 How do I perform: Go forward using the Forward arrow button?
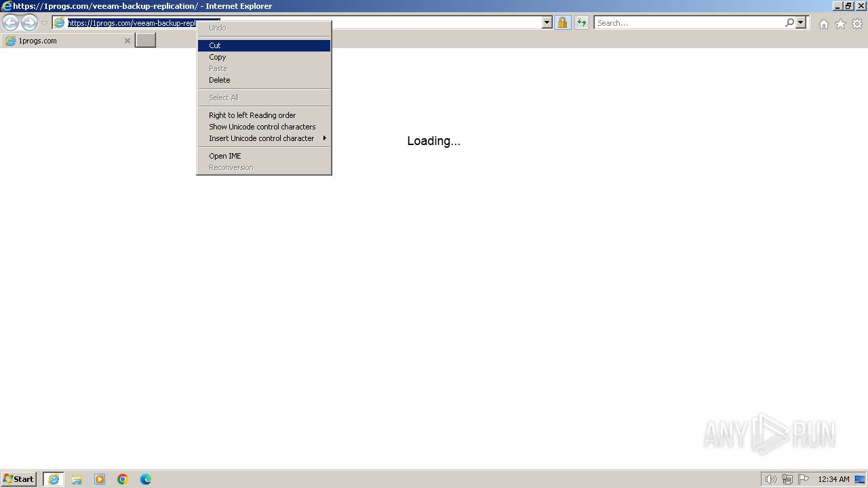click(29, 23)
